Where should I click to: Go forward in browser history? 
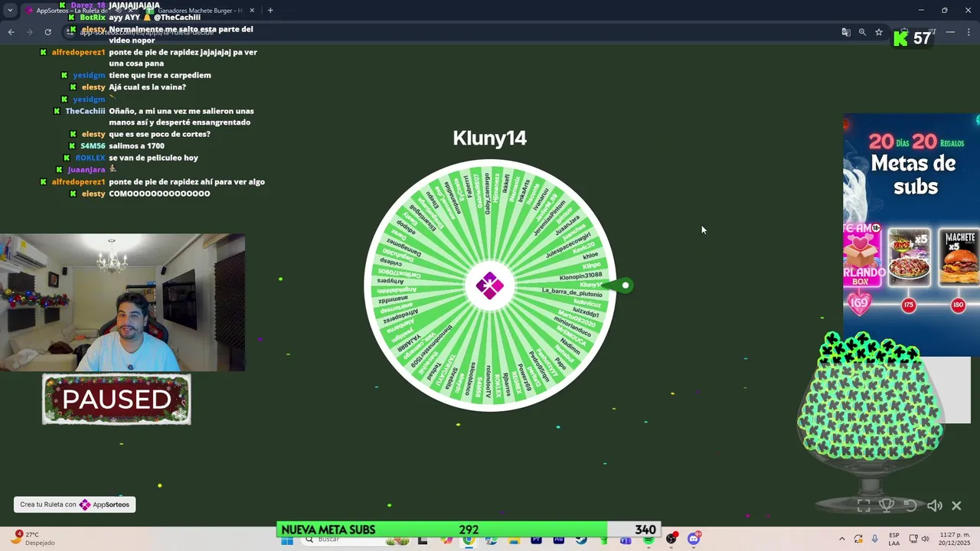(x=29, y=32)
